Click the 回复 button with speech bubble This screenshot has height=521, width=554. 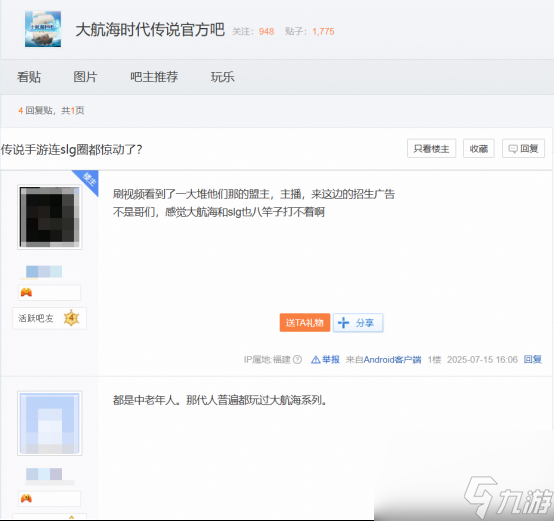coord(523,149)
